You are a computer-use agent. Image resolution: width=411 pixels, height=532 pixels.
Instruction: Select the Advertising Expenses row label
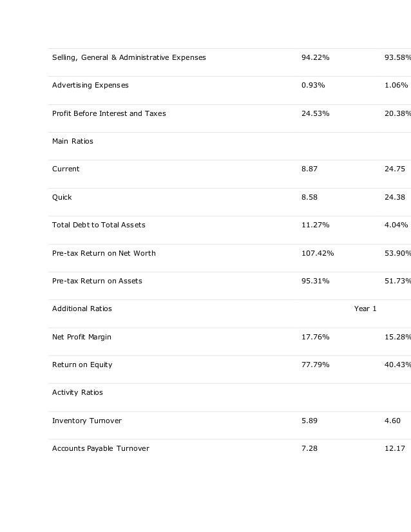tap(90, 86)
